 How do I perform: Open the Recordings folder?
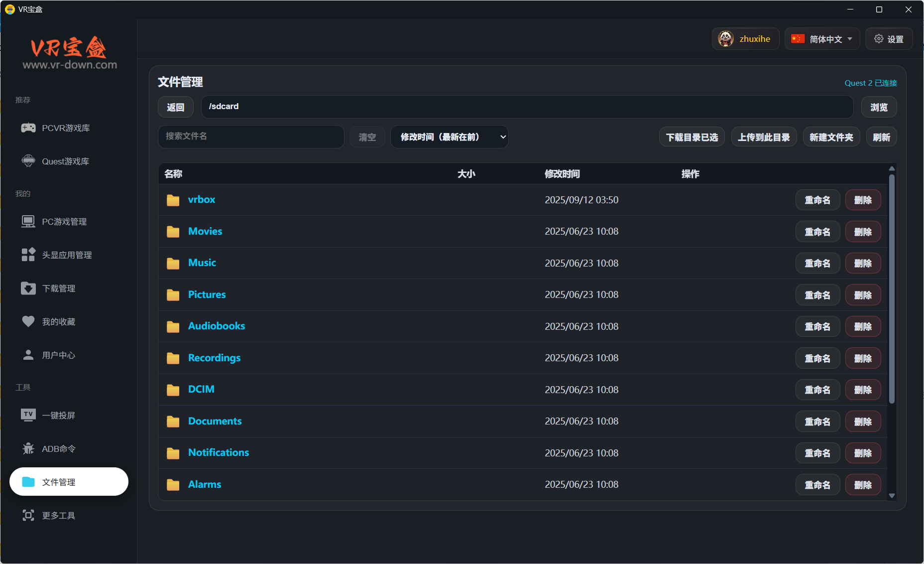[214, 358]
